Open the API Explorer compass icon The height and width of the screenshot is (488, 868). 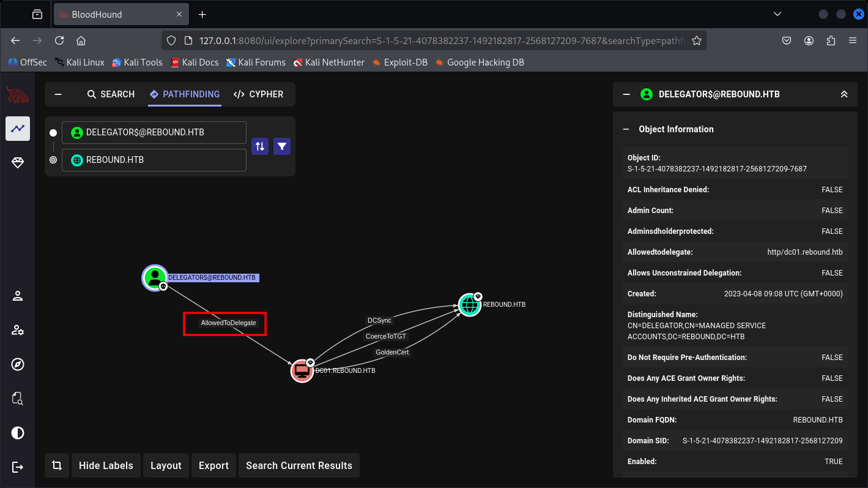tap(18, 364)
